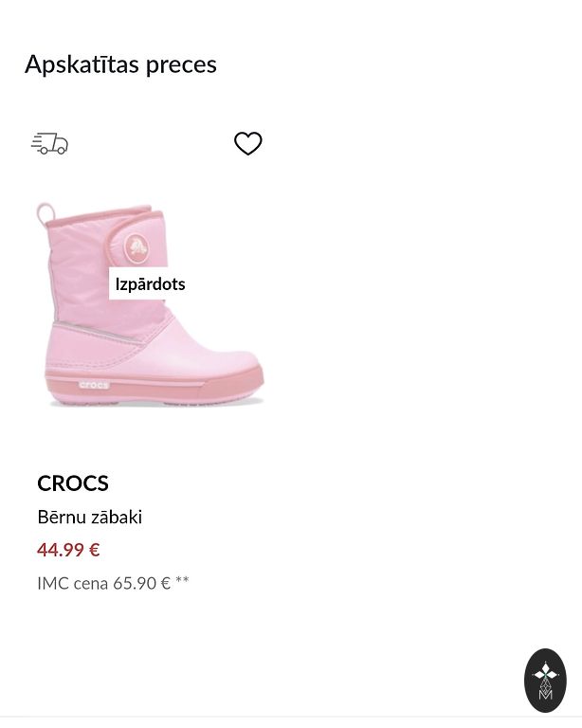Click the pull loop on the boot
The height and width of the screenshot is (728, 582).
coord(44,213)
